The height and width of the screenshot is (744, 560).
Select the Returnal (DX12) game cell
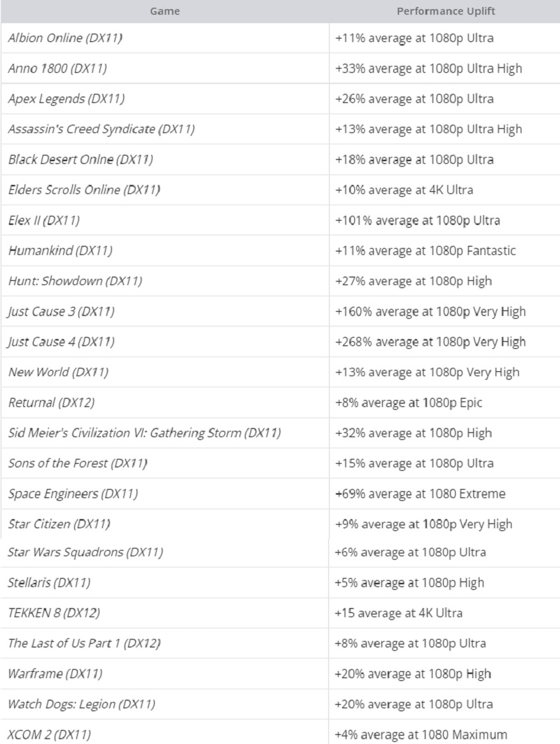164,402
